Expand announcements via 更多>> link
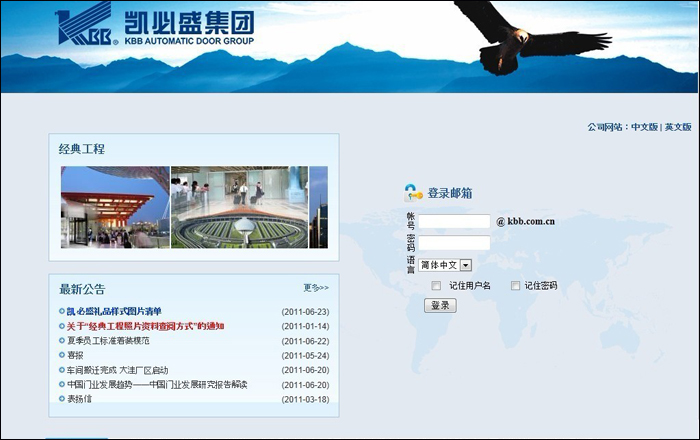Screen dimensions: 700x440 click(x=316, y=288)
